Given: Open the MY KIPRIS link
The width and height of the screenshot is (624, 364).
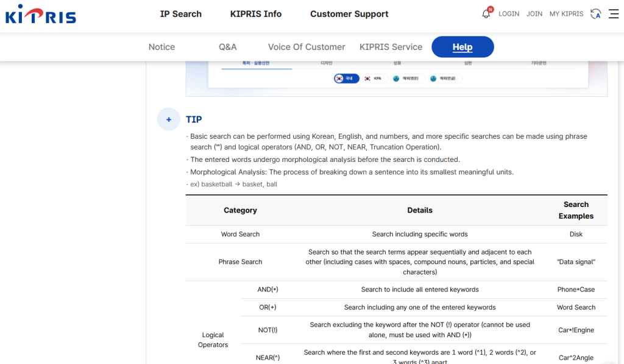Looking at the screenshot, I should click(566, 14).
